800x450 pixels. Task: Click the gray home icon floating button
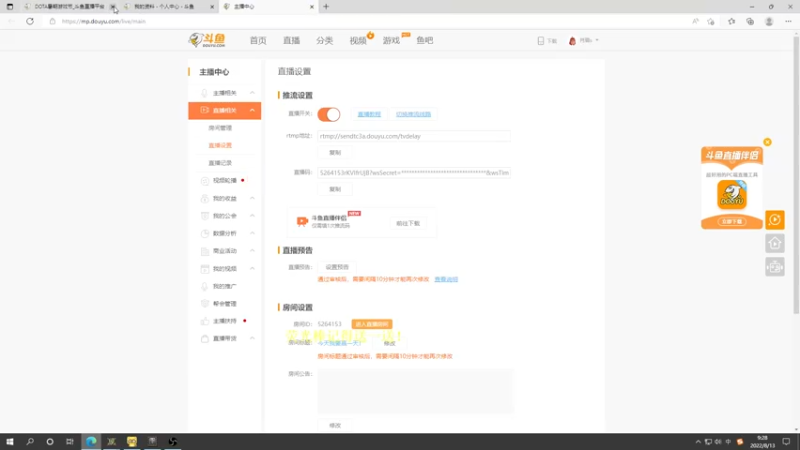tap(774, 243)
